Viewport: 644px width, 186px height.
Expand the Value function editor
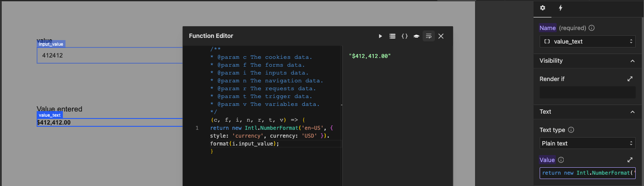pos(630,160)
